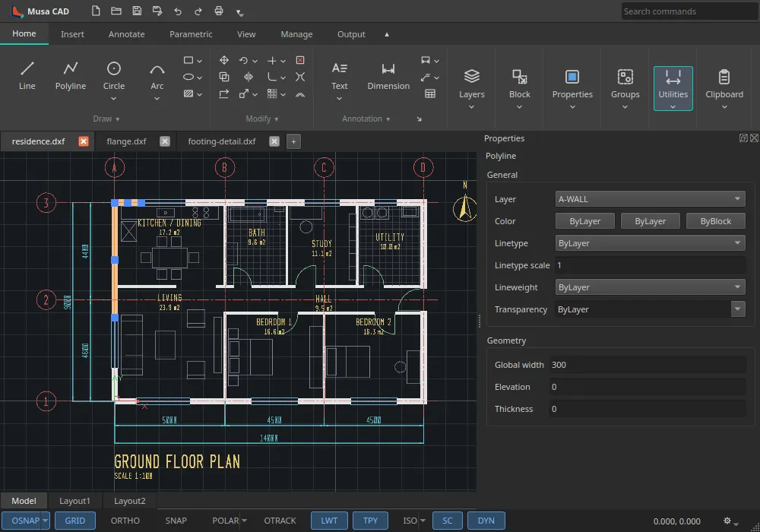
Task: Expand the Clipboard ribbon dropdown
Action: tap(724, 106)
